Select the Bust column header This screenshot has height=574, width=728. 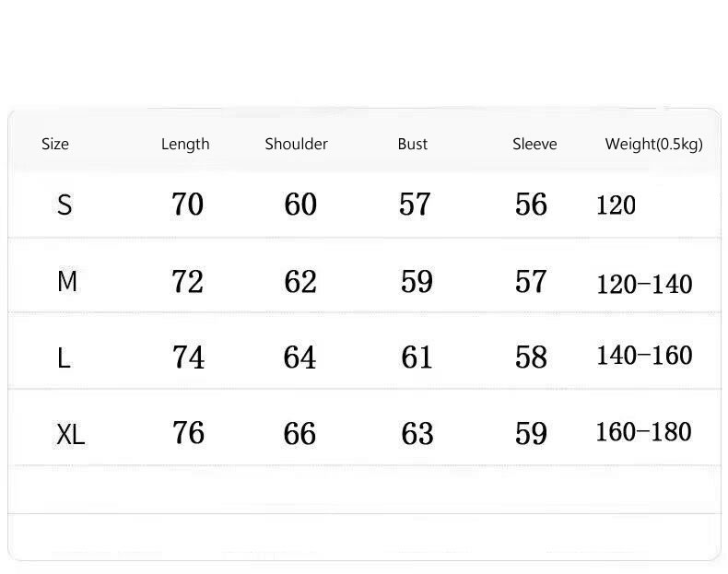click(x=413, y=144)
